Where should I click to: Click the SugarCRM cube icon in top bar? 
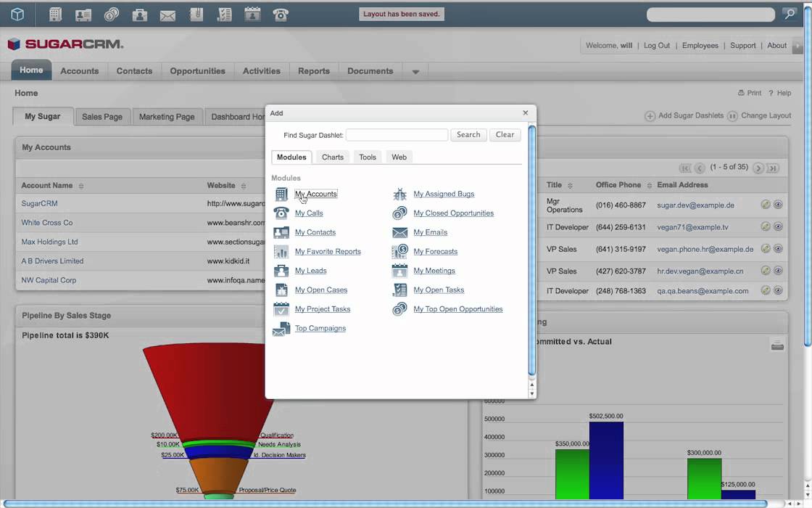[17, 14]
